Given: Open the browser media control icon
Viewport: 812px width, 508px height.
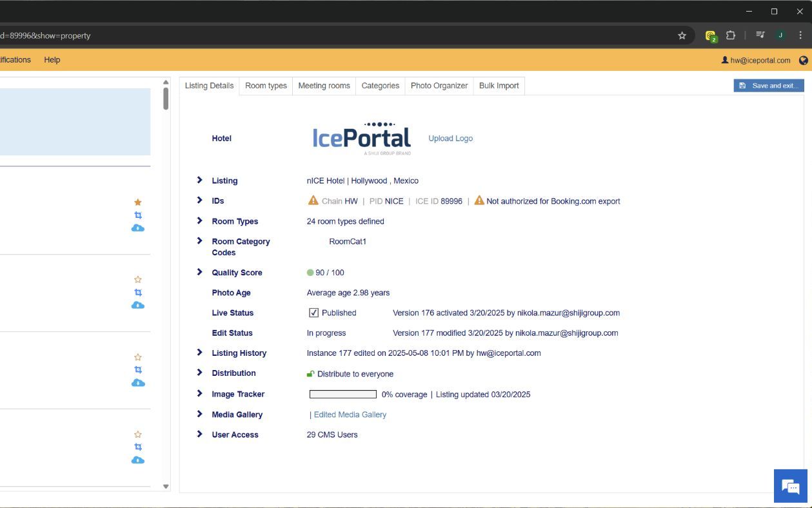Looking at the screenshot, I should pyautogui.click(x=760, y=35).
